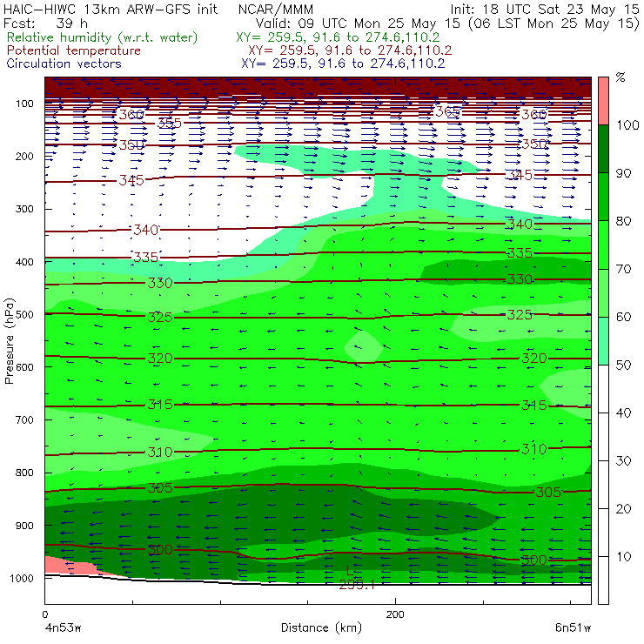
Task: Click the 'L' low marker above 299.1
Action: (350, 571)
